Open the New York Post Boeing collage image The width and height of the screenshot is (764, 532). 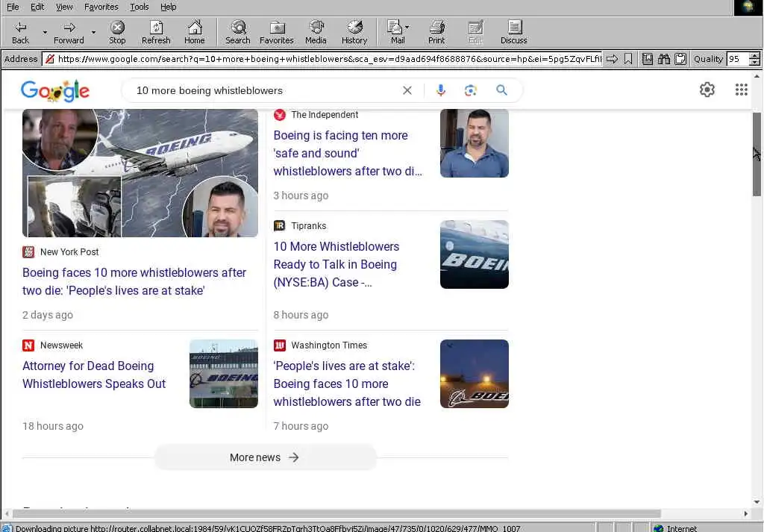pos(140,173)
